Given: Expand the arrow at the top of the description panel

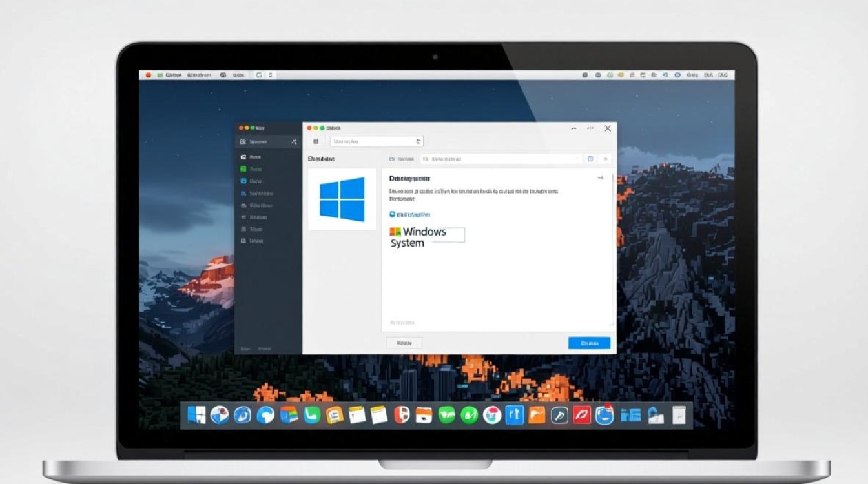Looking at the screenshot, I should tap(601, 178).
